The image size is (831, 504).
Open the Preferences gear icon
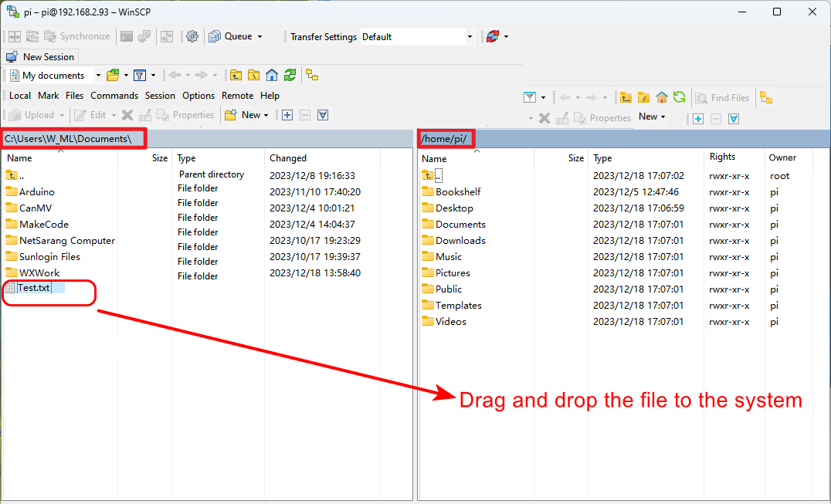(x=192, y=36)
